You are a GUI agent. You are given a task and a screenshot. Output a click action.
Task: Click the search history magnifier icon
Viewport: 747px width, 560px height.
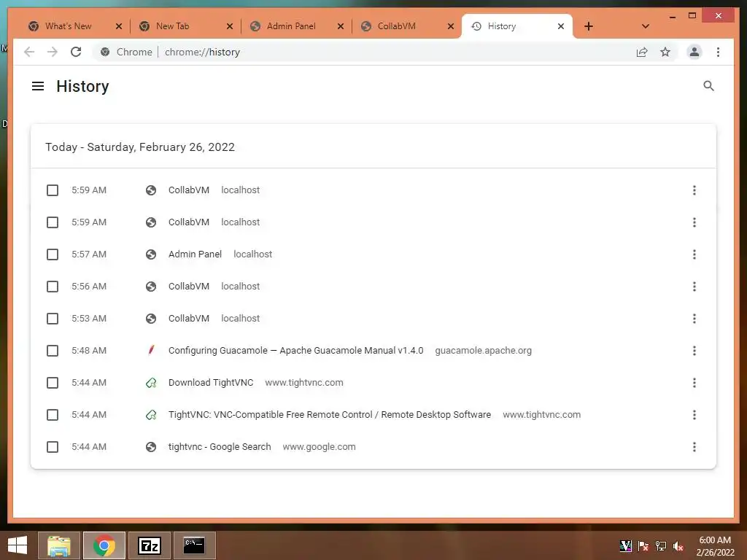point(708,86)
